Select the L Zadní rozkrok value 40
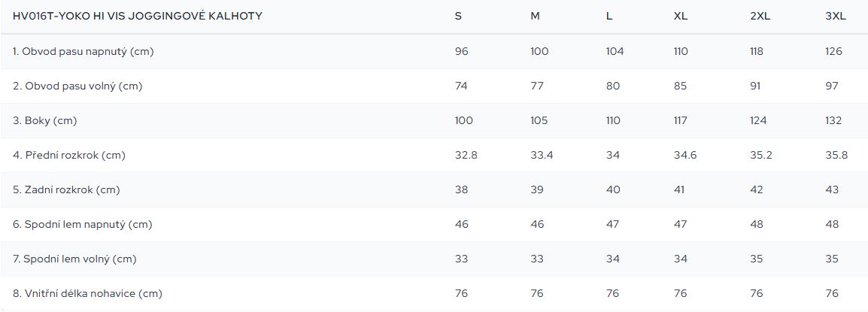 click(613, 189)
